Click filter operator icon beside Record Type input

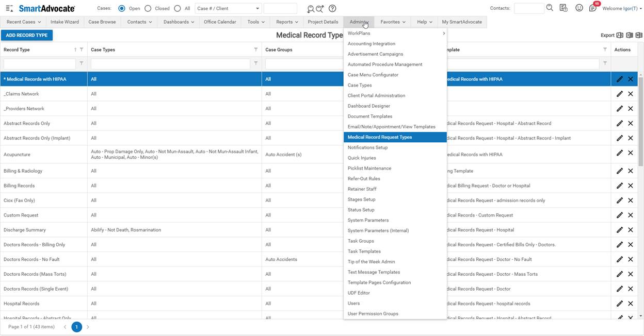point(82,63)
